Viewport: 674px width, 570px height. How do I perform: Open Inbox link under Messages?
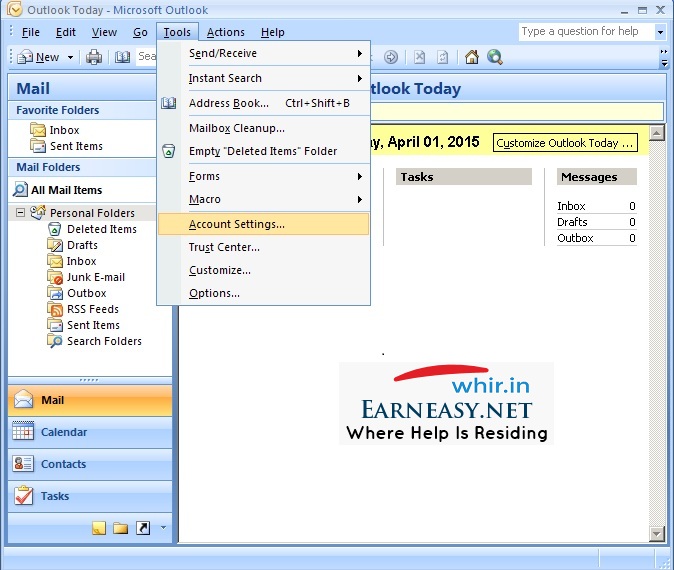tap(571, 206)
